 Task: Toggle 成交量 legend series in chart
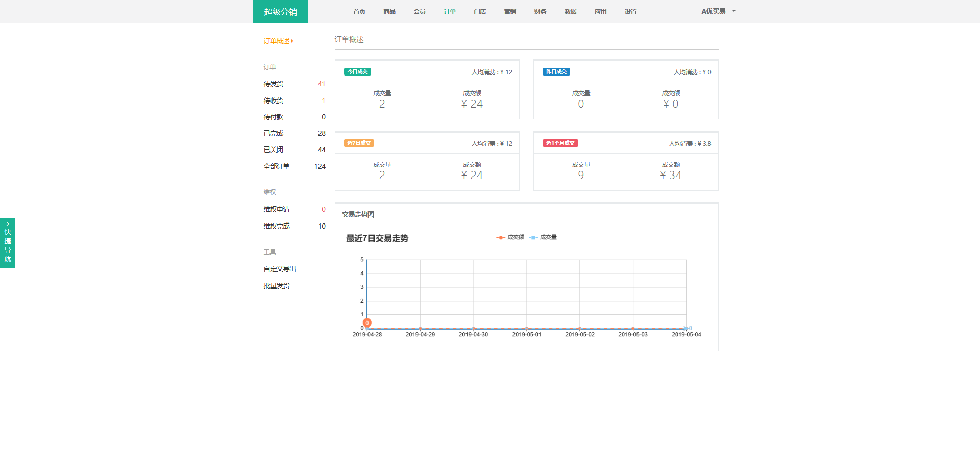pyautogui.click(x=544, y=237)
